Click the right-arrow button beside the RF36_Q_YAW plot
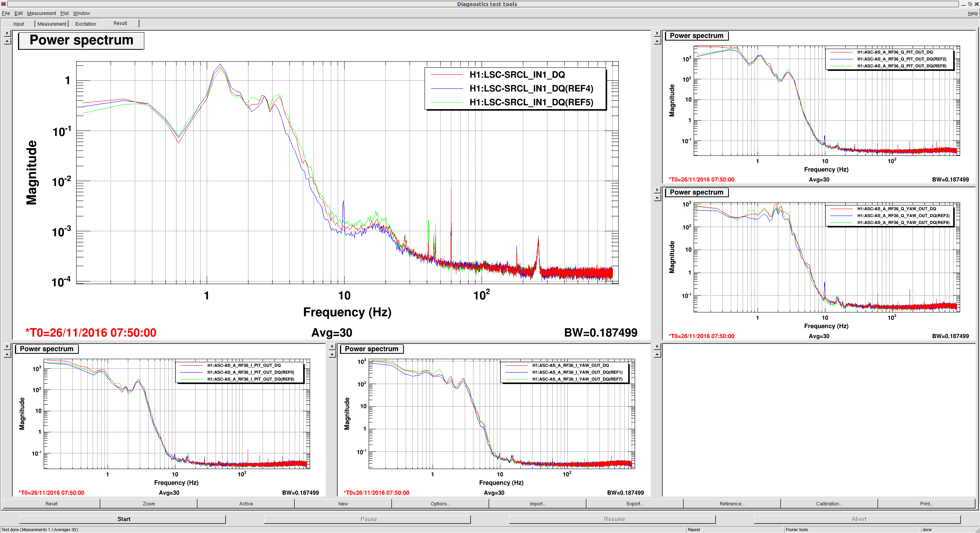This screenshot has height=533, width=980. tap(657, 190)
